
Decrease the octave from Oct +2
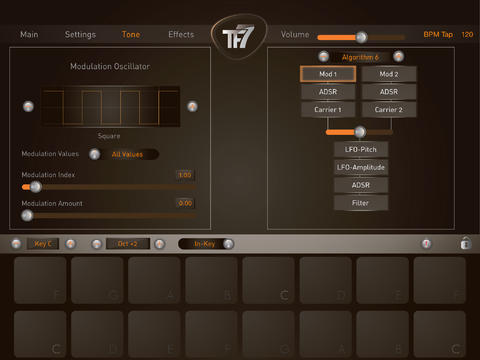click(x=97, y=244)
